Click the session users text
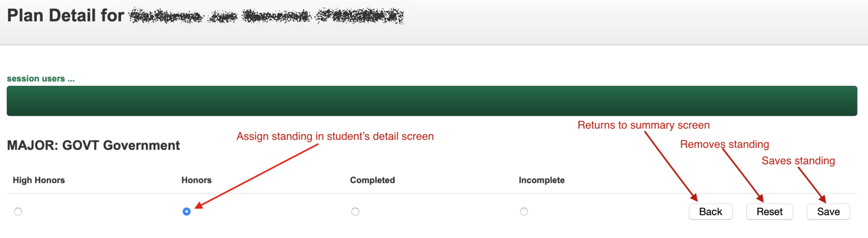Screen dimensions: 868x238 tap(41, 78)
